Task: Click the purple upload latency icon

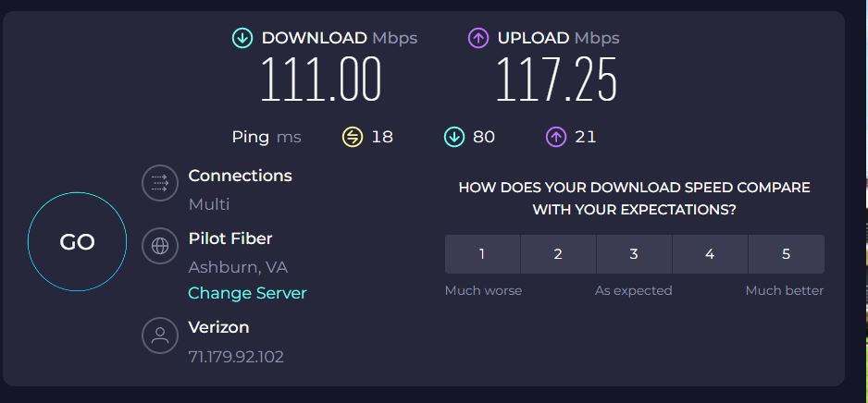Action: (x=556, y=137)
